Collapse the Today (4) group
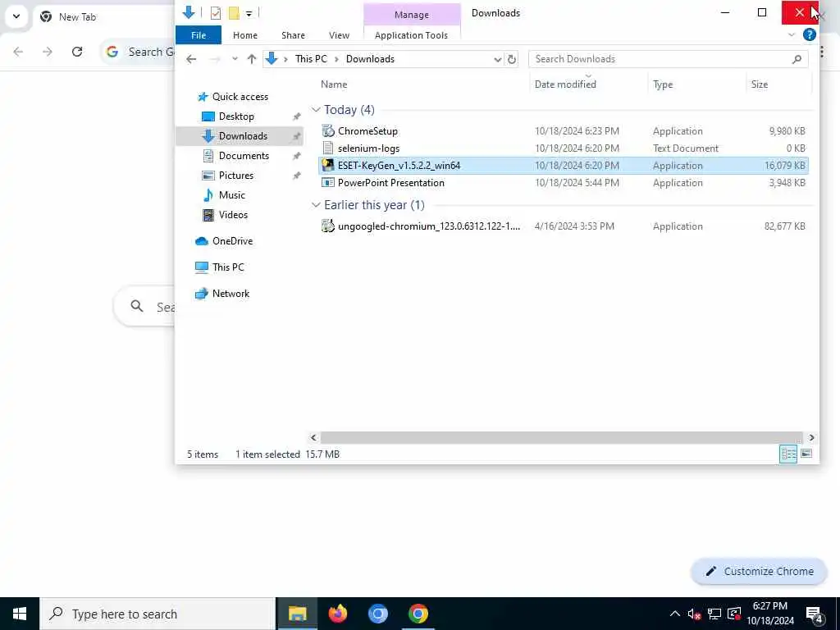 (316, 110)
